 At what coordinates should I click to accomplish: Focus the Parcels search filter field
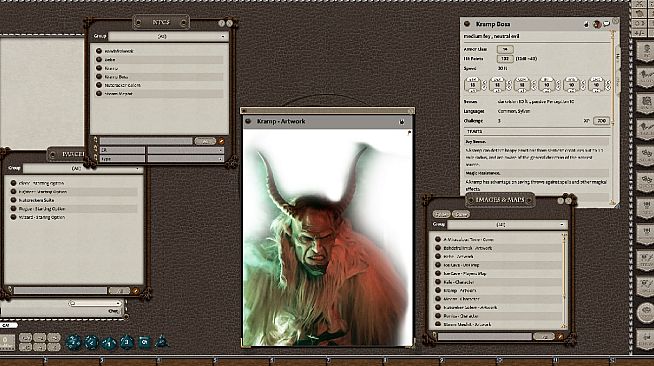[60, 291]
